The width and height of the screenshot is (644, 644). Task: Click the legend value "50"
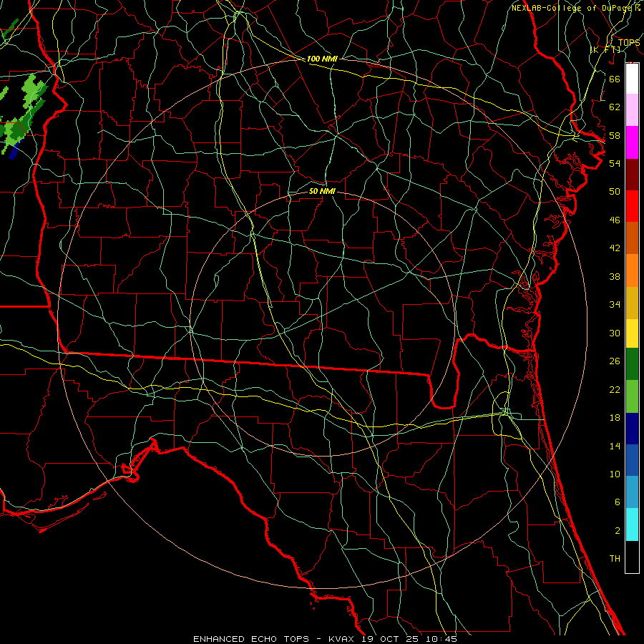tap(615, 192)
